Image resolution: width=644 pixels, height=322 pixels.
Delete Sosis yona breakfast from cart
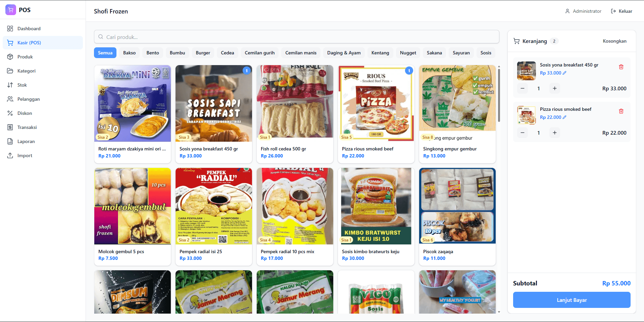[621, 67]
